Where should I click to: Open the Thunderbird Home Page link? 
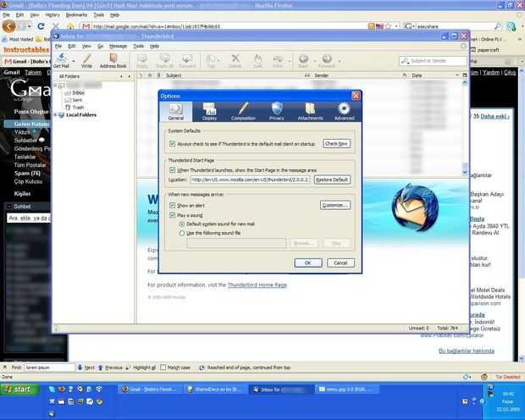(x=257, y=285)
